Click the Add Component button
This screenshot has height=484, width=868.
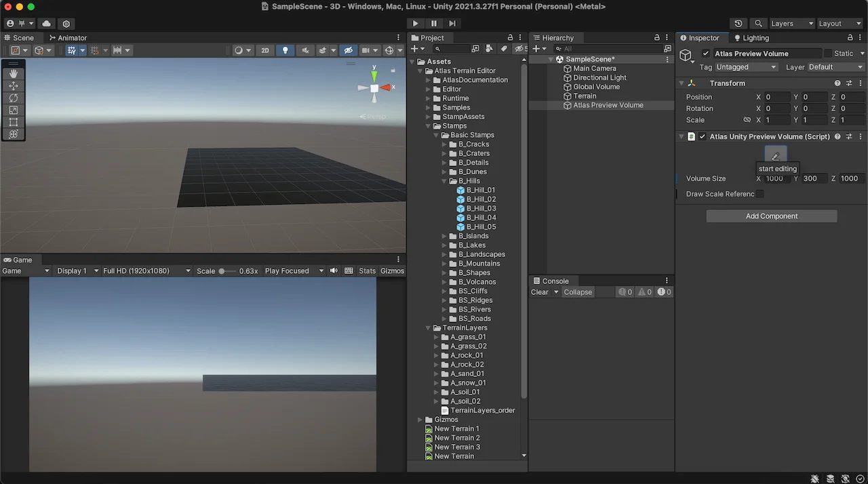[772, 216]
